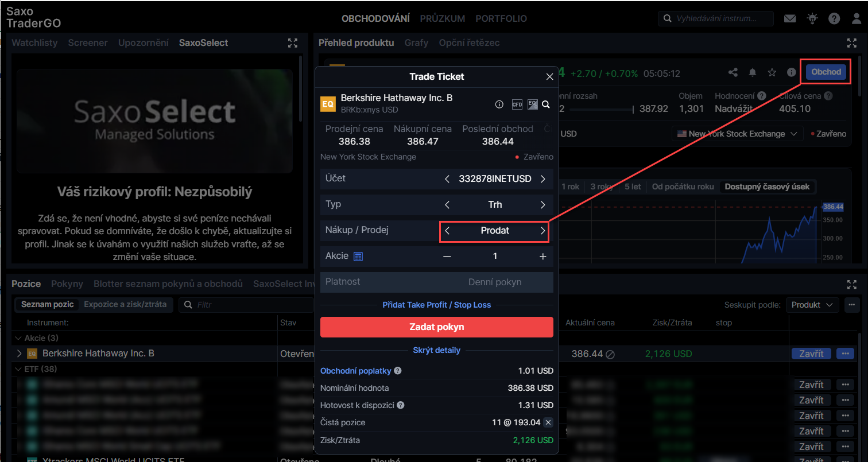
Task: Click instrument info icon in Trade Ticket
Action: click(x=499, y=104)
